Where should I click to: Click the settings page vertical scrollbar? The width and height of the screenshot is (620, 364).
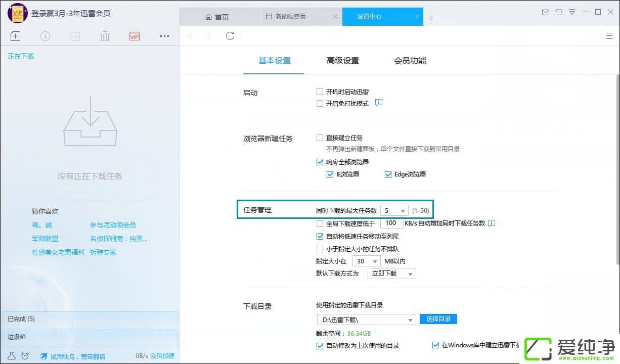[x=617, y=167]
